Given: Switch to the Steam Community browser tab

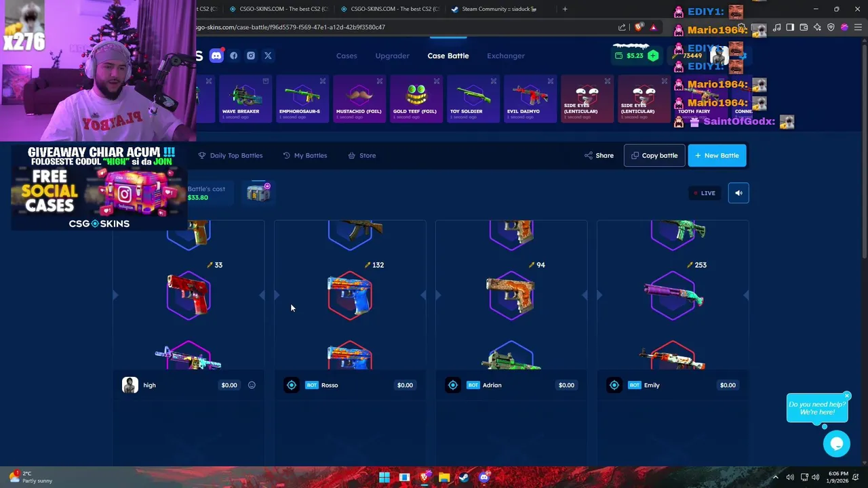Looking at the screenshot, I should 494,9.
